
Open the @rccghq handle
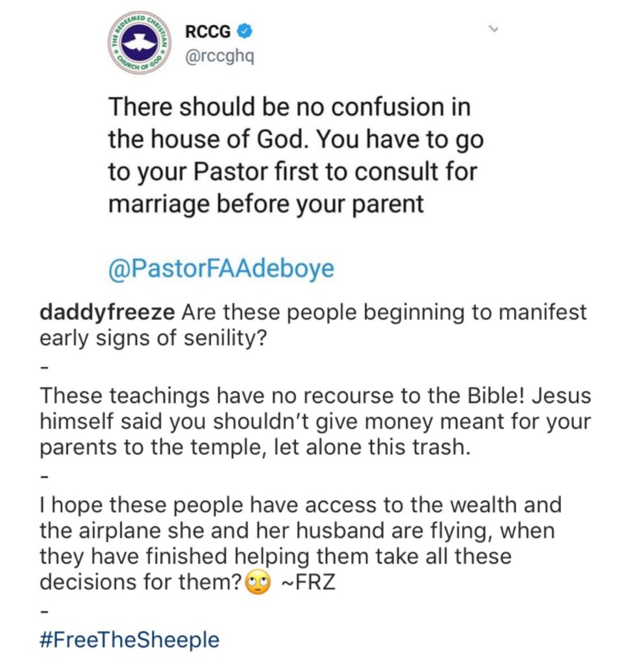pos(219,56)
